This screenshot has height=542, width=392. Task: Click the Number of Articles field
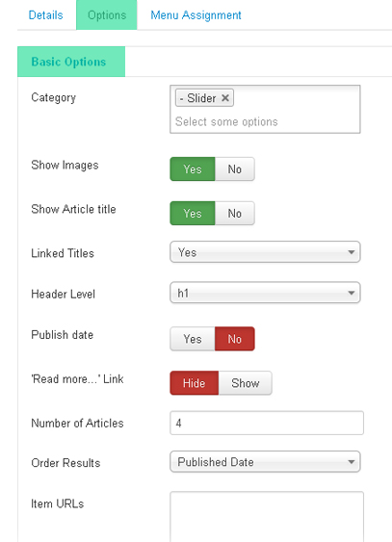pos(267,423)
